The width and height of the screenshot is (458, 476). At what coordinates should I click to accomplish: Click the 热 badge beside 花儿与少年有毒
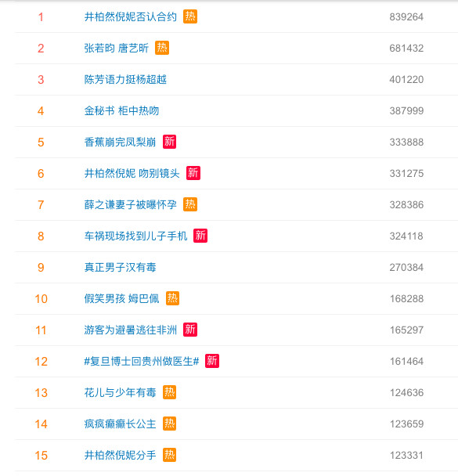tap(169, 392)
